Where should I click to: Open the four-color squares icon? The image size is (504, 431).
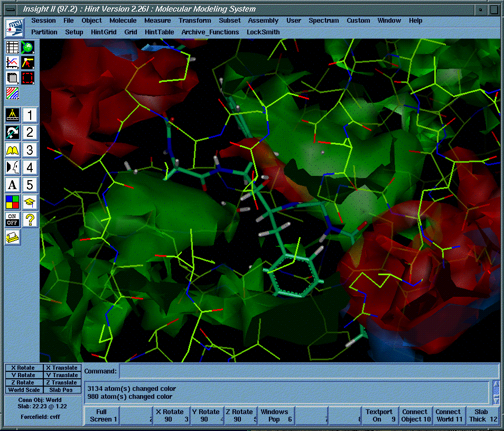pyautogui.click(x=13, y=202)
